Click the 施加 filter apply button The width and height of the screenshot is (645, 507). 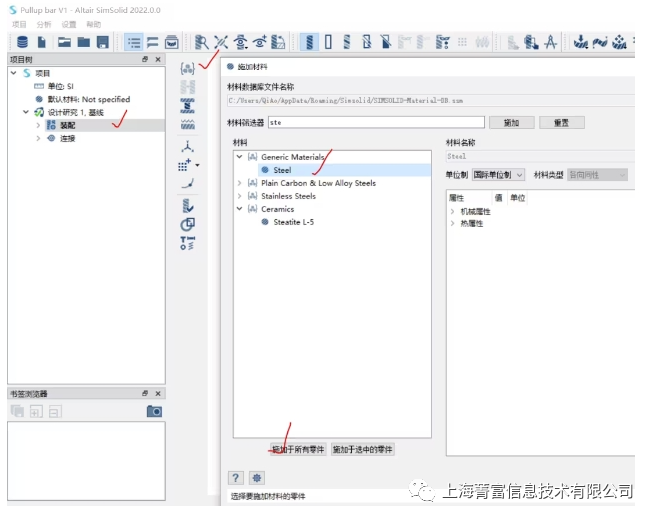(x=511, y=123)
